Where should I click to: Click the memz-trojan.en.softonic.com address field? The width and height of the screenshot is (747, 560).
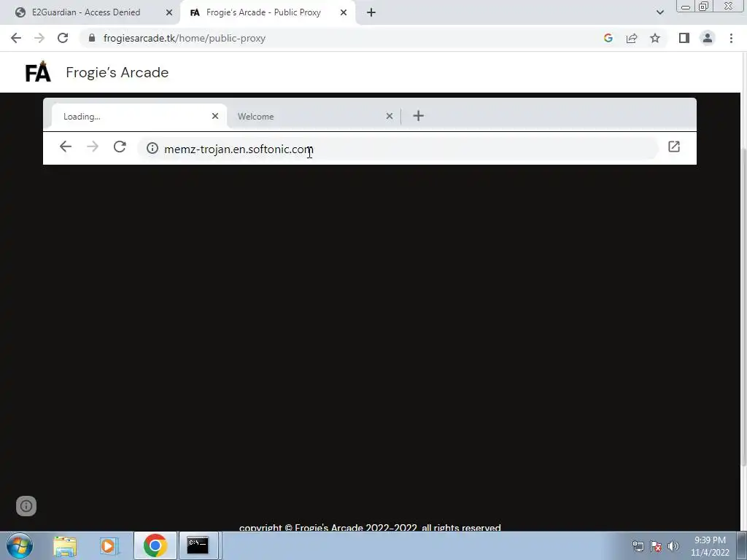tap(398, 149)
